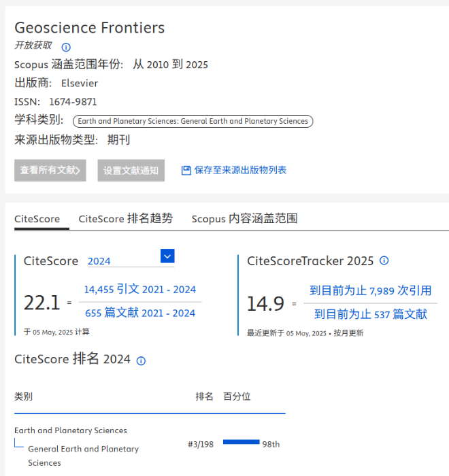Click the 类别 column header
Screen dimensions: 449x476
click(x=23, y=396)
